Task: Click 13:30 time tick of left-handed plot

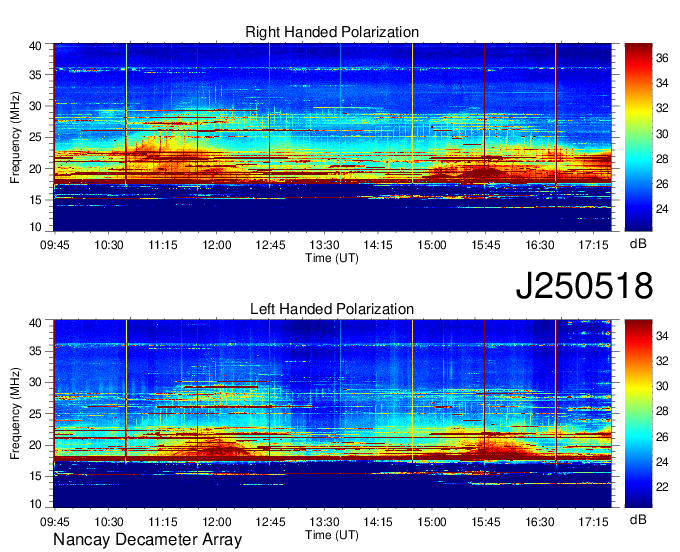Action: (x=324, y=522)
